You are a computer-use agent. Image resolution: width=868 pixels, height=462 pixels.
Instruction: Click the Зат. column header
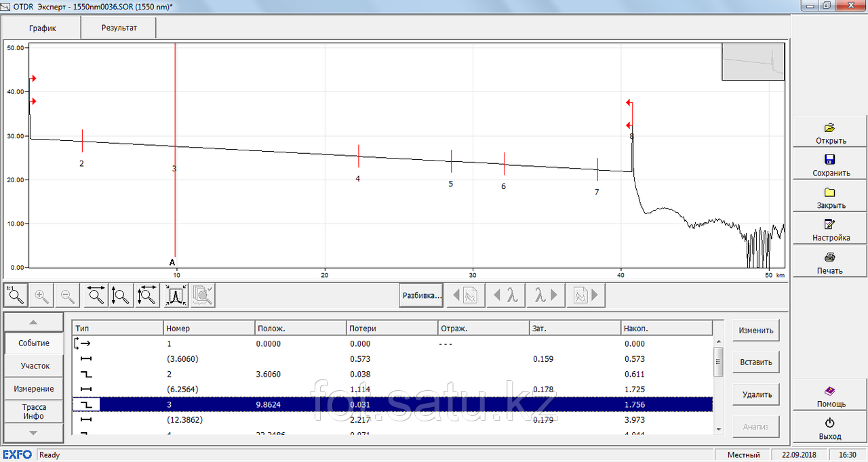point(575,329)
